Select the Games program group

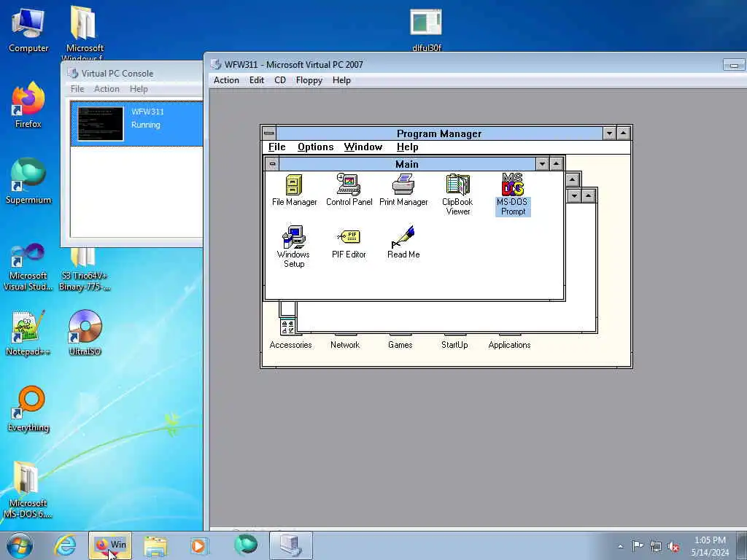pos(400,344)
